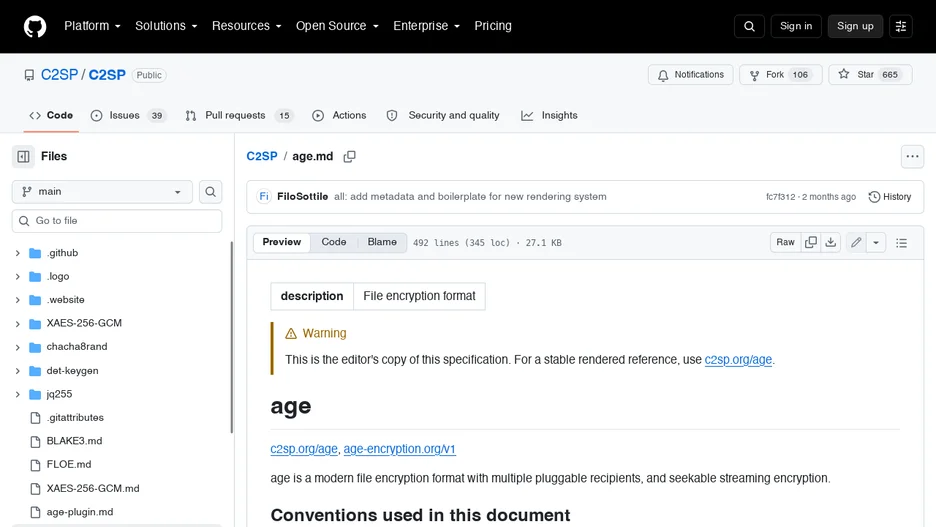Image resolution: width=936 pixels, height=527 pixels.
Task: Click the Notifications button
Action: 691,75
